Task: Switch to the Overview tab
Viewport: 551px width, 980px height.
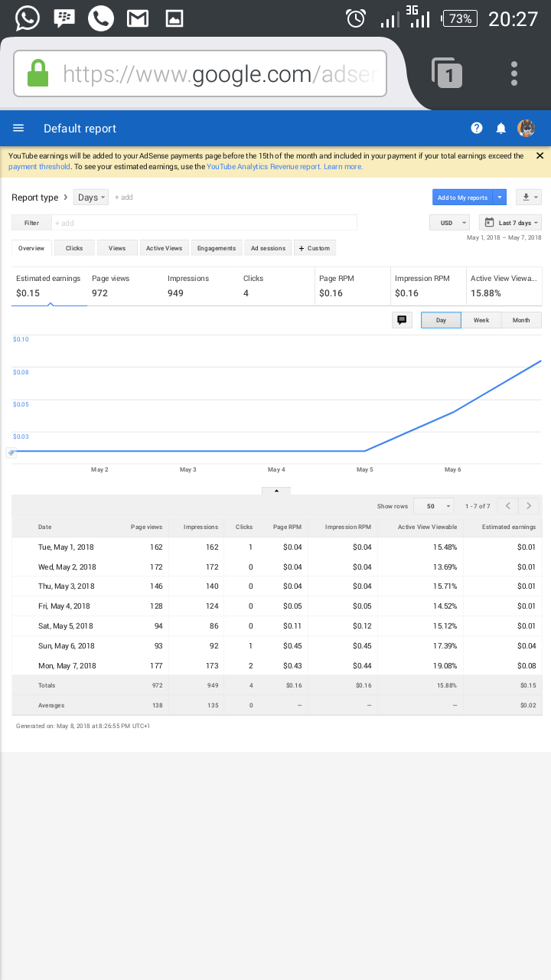Action: (31, 248)
